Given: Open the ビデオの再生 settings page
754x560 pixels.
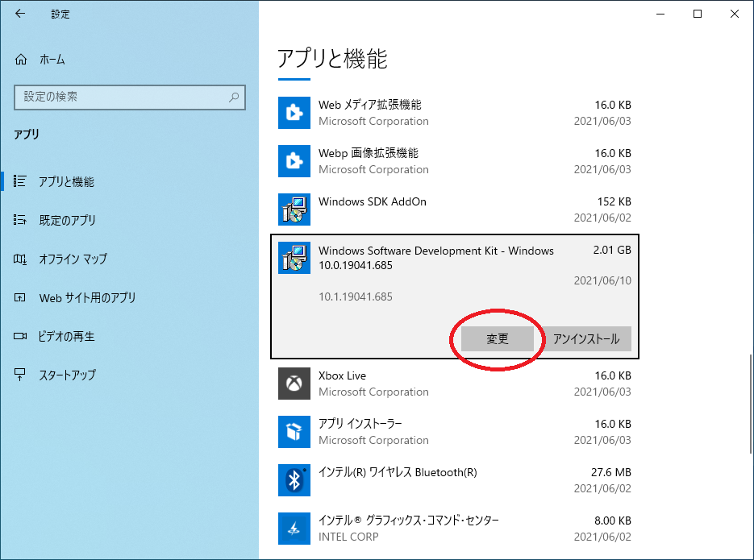Looking at the screenshot, I should (x=65, y=336).
